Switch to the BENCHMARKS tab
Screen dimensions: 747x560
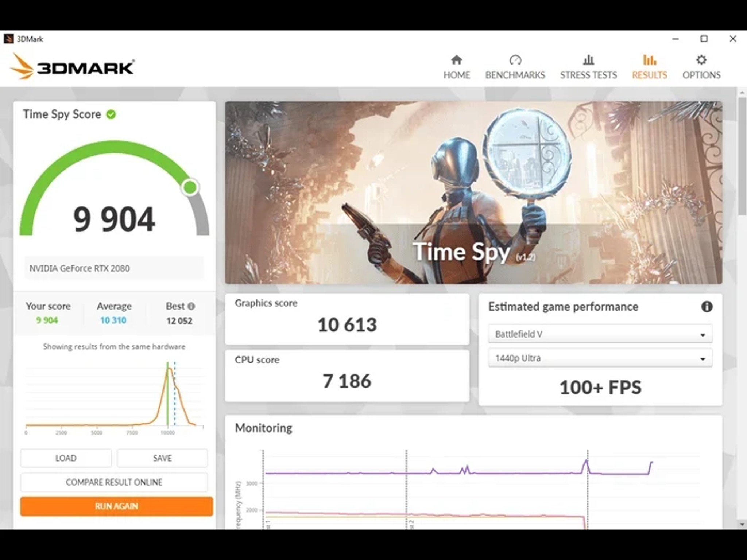pyautogui.click(x=515, y=67)
